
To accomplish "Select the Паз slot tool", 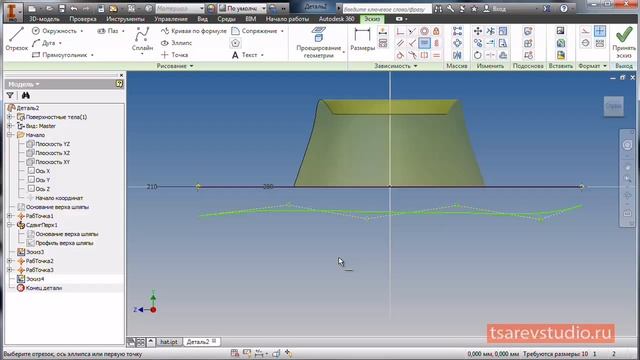I will click(x=111, y=31).
